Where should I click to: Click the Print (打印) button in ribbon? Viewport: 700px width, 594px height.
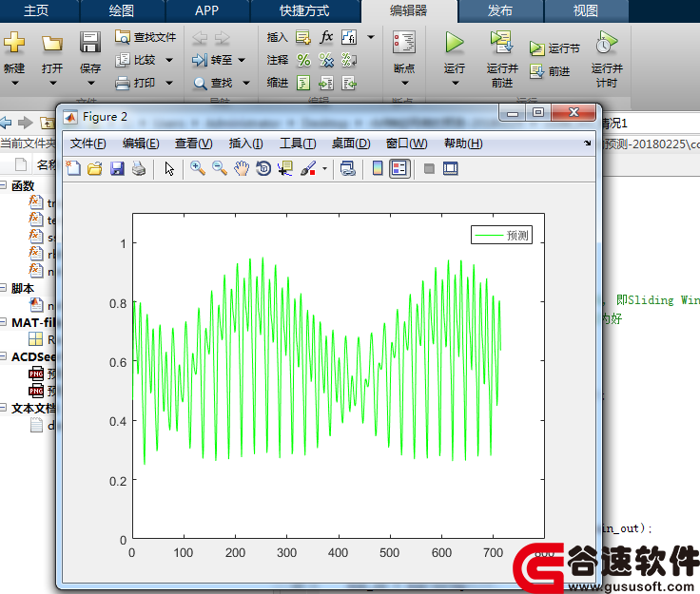[135, 83]
